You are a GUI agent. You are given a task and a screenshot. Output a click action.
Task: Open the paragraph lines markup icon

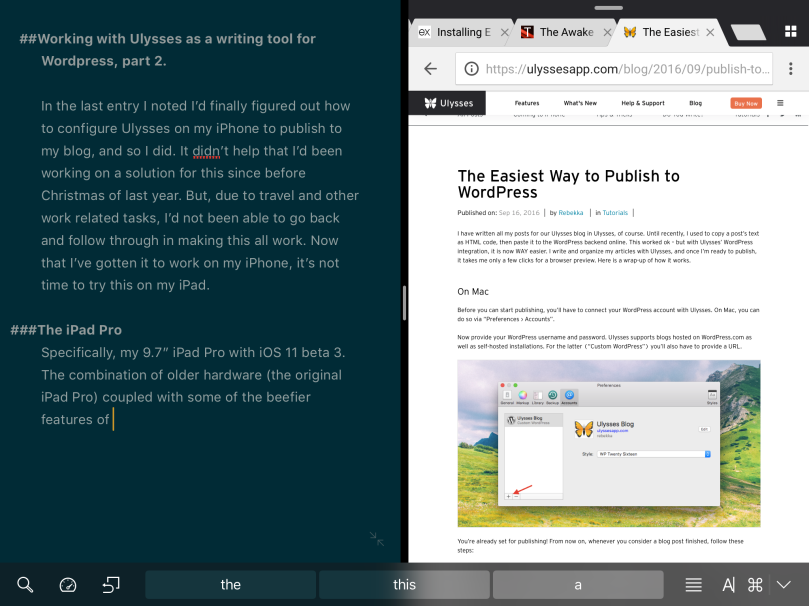693,585
